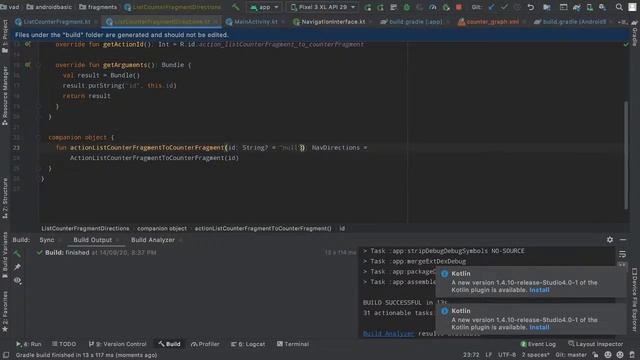640x360 pixels.
Task: Toggle tool window bars icon at bottom-left
Action: (6, 356)
